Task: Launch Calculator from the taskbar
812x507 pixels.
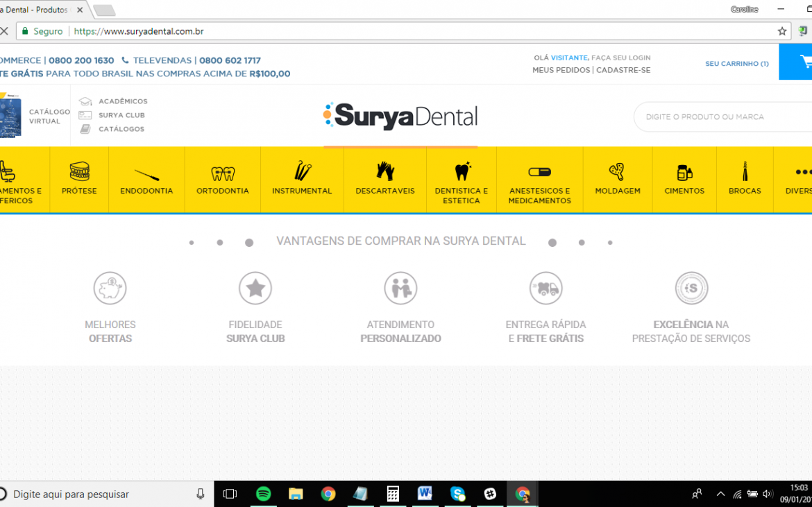Action: point(393,494)
